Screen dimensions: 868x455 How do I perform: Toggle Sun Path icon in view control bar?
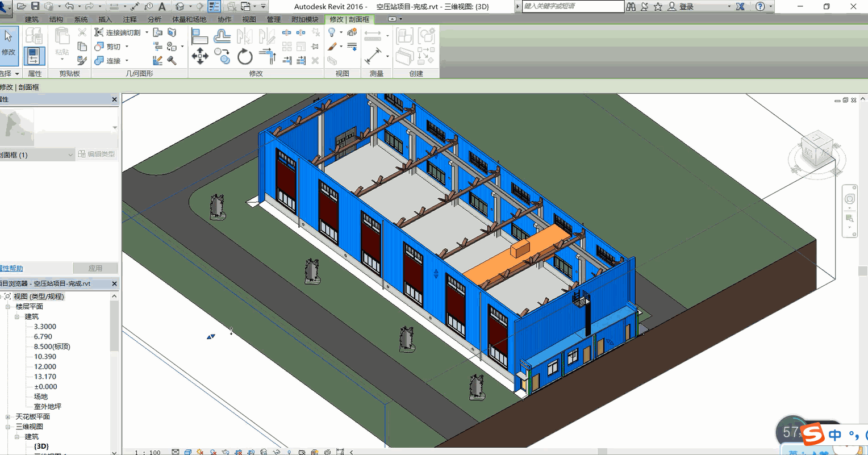pos(200,452)
